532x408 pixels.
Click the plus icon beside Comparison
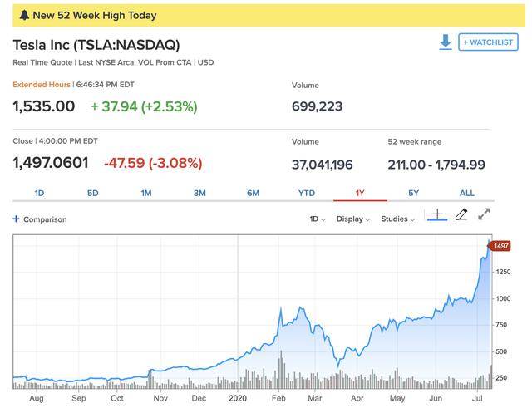[16, 219]
